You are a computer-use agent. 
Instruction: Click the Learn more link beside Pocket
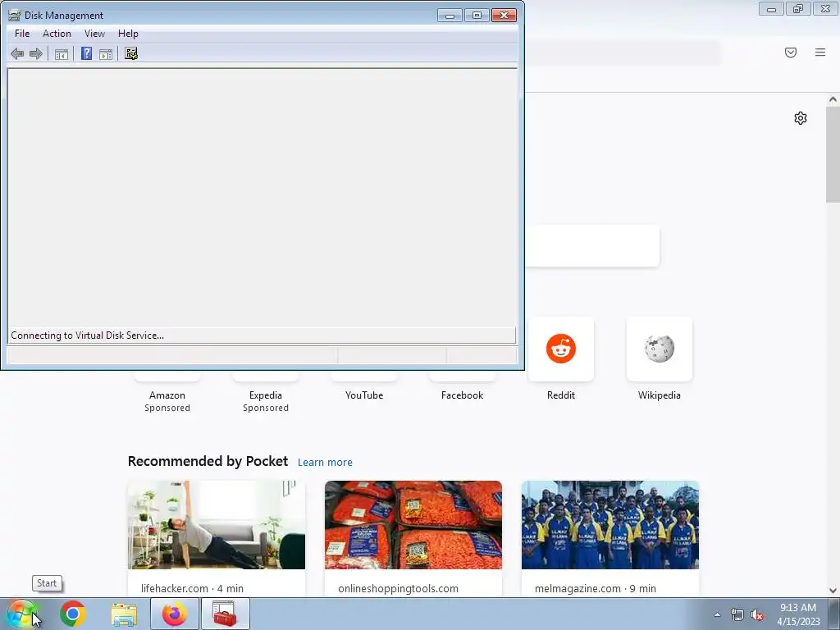325,463
